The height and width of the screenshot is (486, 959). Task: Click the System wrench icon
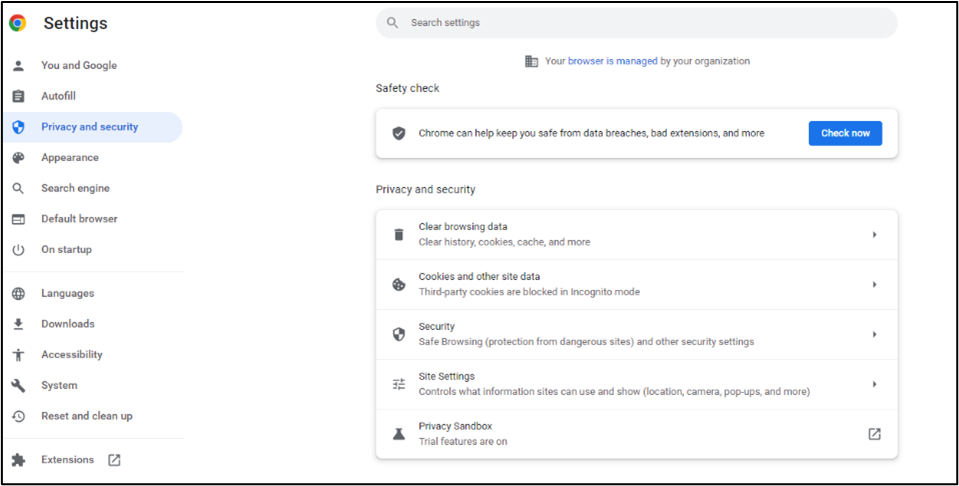tap(18, 386)
